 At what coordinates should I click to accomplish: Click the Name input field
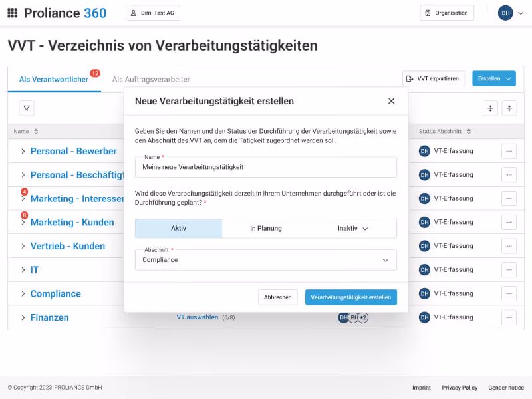(x=265, y=167)
